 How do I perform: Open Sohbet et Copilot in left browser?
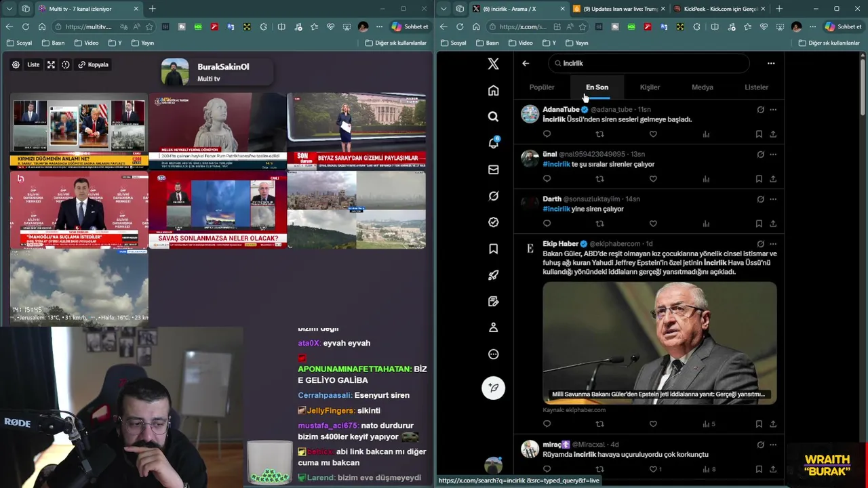[410, 26]
